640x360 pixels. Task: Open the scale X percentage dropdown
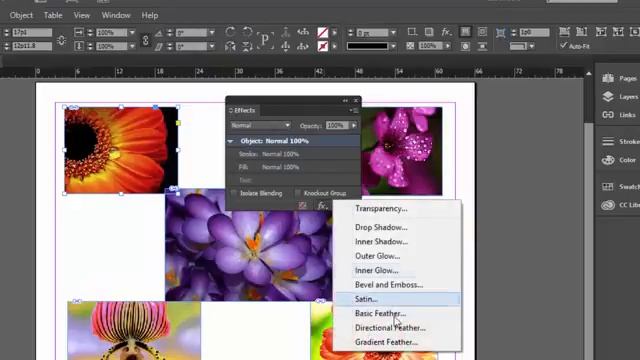click(132, 32)
